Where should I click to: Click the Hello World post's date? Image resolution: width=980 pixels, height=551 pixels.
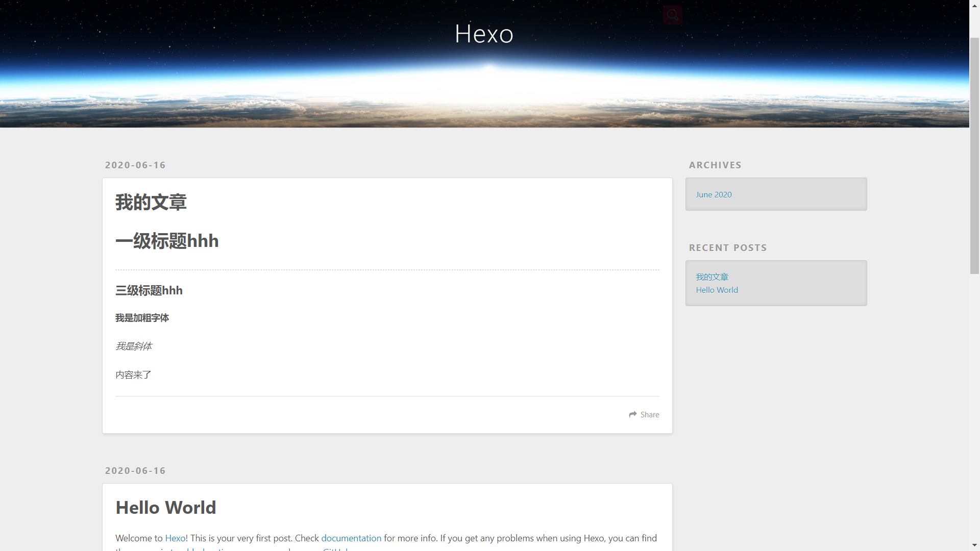135,471
